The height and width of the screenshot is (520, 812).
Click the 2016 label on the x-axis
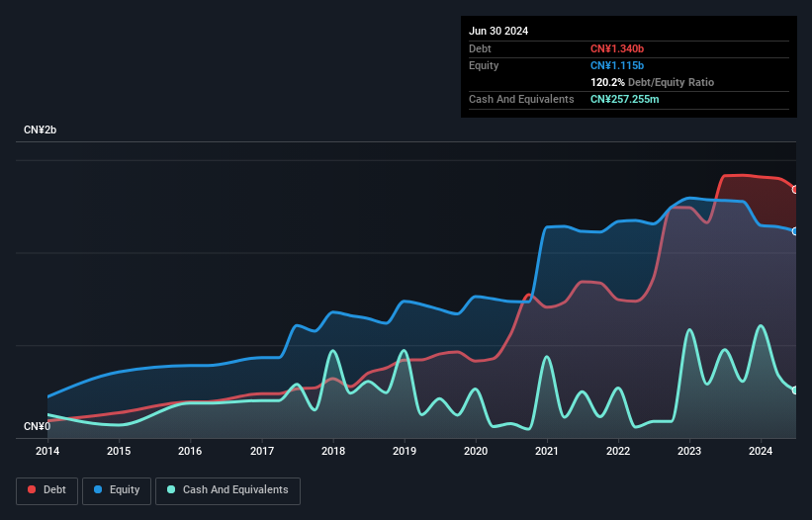(x=190, y=452)
